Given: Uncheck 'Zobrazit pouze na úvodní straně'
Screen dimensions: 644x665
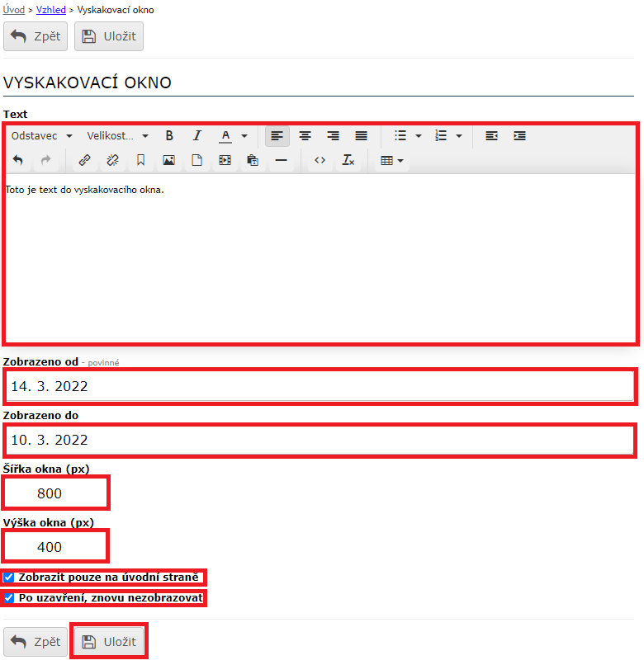Looking at the screenshot, I should 9,578.
